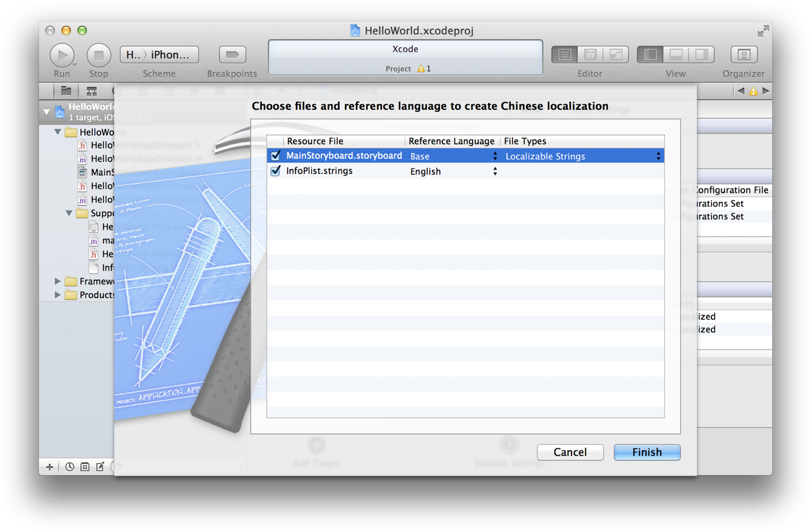811x532 pixels.
Task: Click the Stop button in the toolbar
Action: click(x=98, y=54)
